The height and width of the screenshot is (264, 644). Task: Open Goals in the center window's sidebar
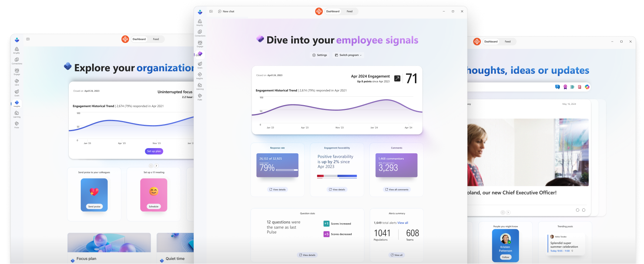coord(200,65)
